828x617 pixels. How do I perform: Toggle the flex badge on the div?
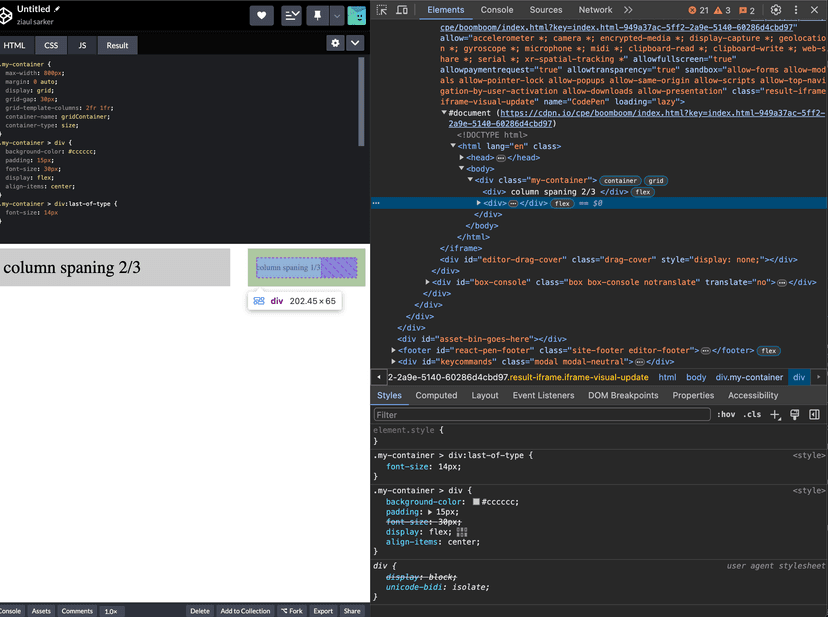(x=562, y=202)
